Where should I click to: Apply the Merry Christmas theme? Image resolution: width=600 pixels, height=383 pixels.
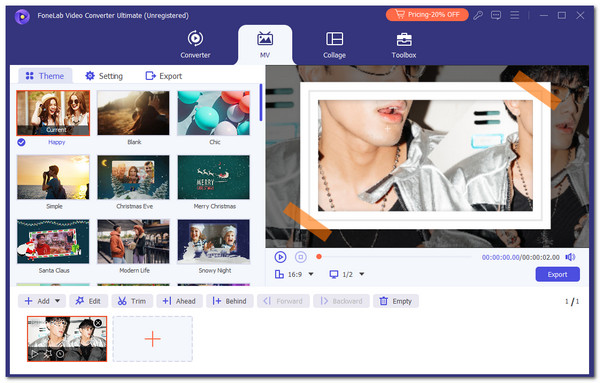coord(214,177)
